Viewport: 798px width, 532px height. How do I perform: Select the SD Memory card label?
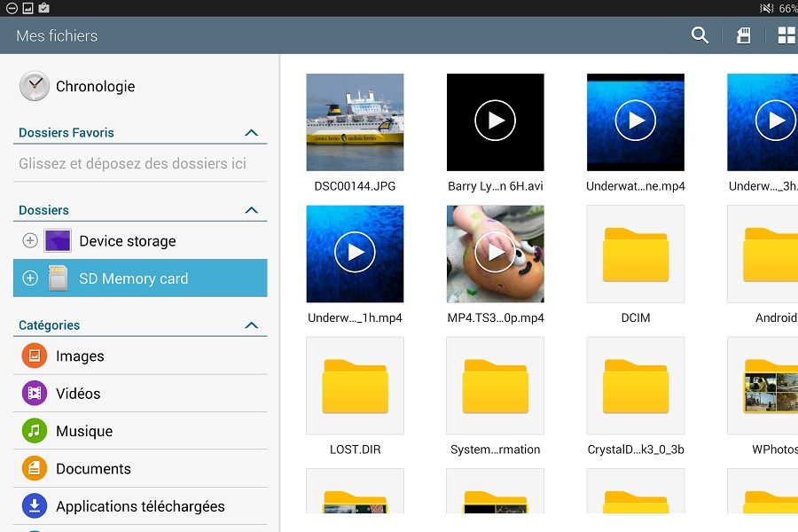coord(133,278)
